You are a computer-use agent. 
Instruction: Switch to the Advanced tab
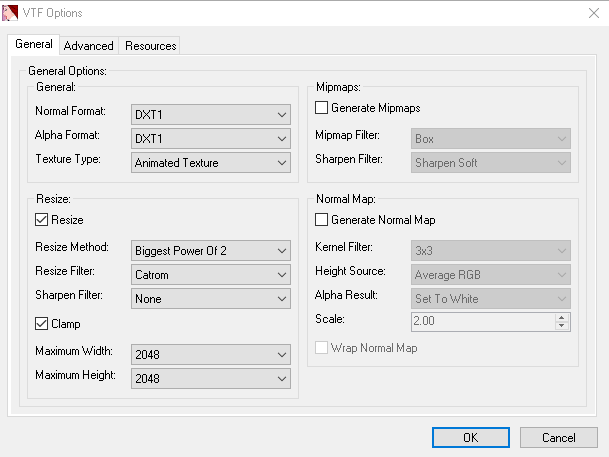[89, 46]
